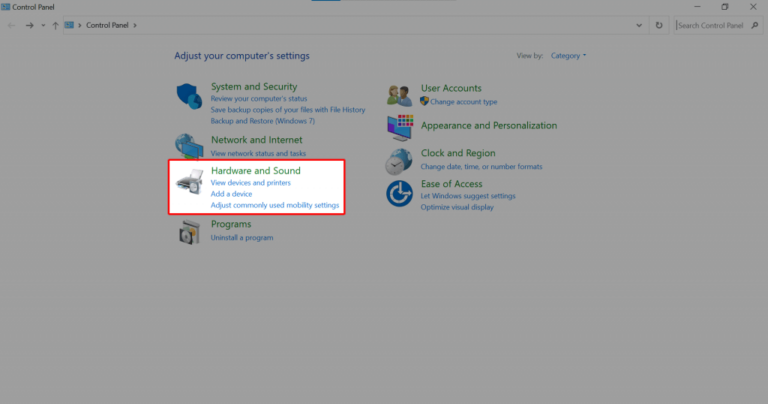Click the Appearance and Personalization icon
Viewport: 768px width, 404px height.
[x=400, y=127]
